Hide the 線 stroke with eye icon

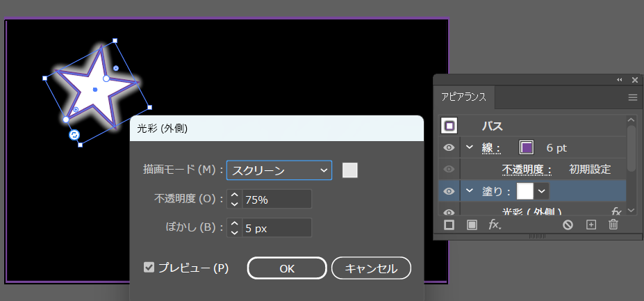point(449,147)
